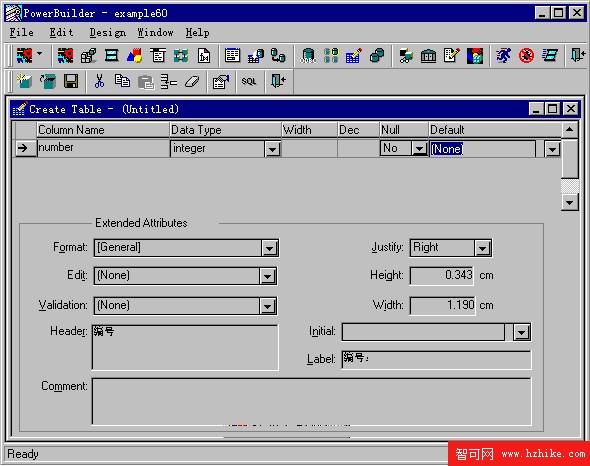Viewport: 590px width, 466px height.
Task: Open the Application painter icon with dropdown
Action: 25,56
